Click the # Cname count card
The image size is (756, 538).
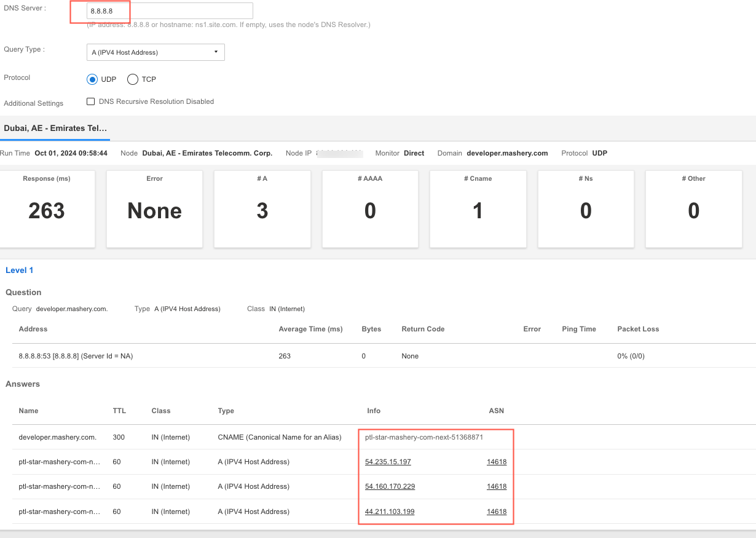pyautogui.click(x=478, y=209)
